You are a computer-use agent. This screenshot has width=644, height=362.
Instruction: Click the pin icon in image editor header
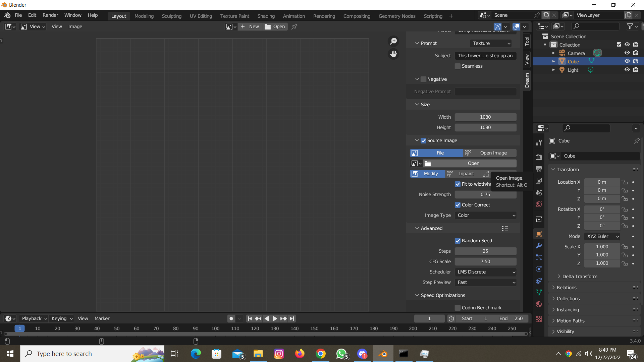click(294, 26)
